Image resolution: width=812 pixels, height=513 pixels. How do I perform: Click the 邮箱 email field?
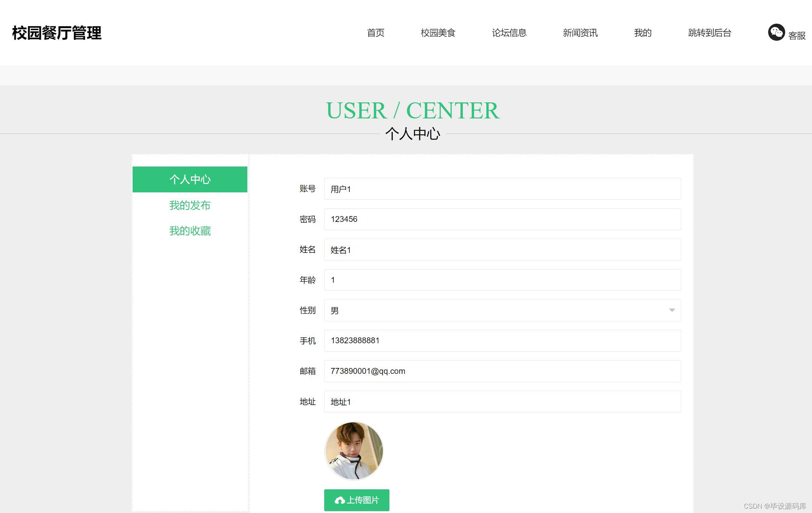point(502,371)
